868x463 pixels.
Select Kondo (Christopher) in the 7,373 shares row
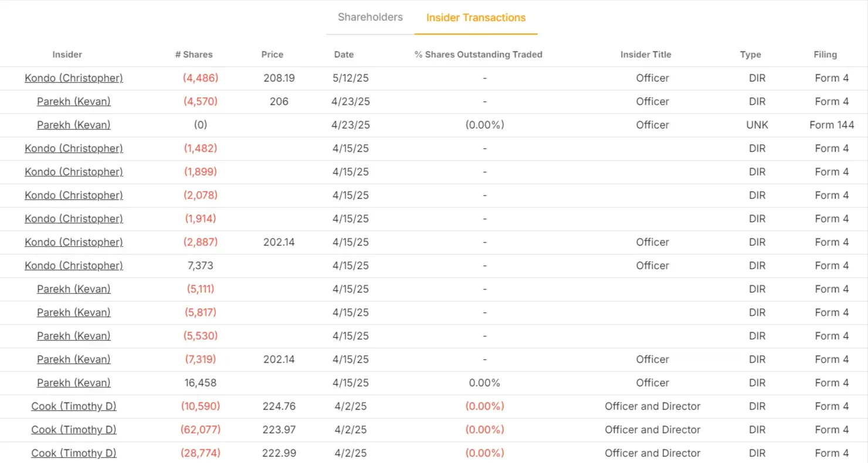point(73,265)
